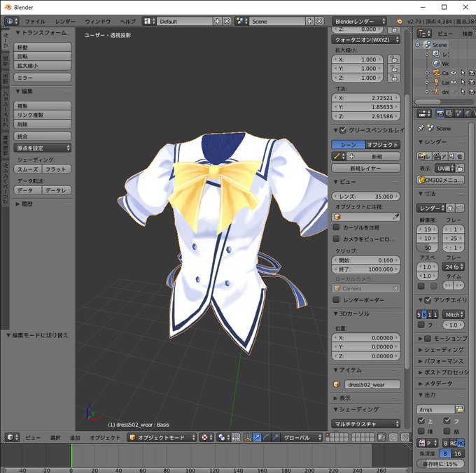Switch to the Render Layers properties tab

(x=449, y=113)
